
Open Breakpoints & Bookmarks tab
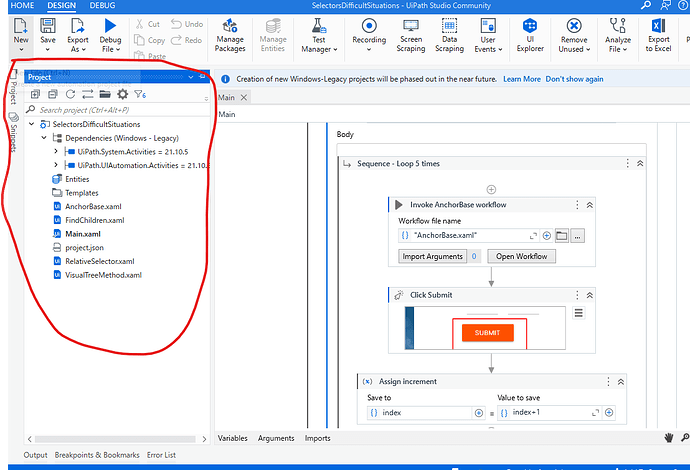(97, 455)
